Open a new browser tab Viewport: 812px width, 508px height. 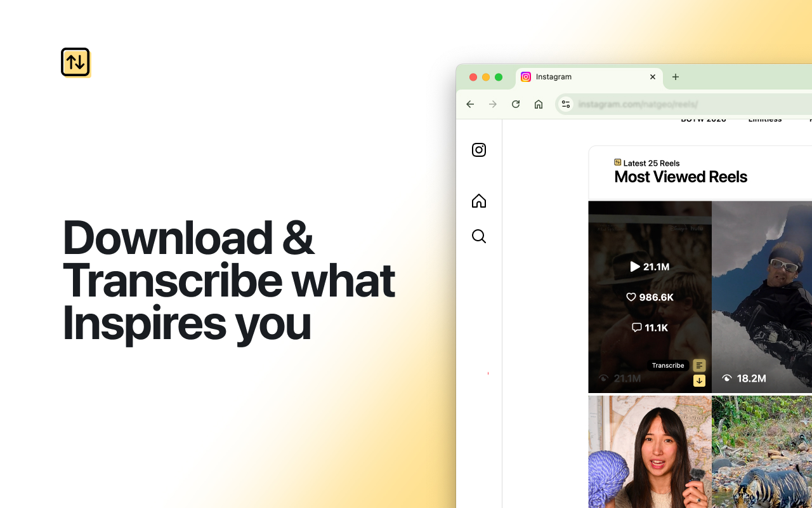point(675,77)
